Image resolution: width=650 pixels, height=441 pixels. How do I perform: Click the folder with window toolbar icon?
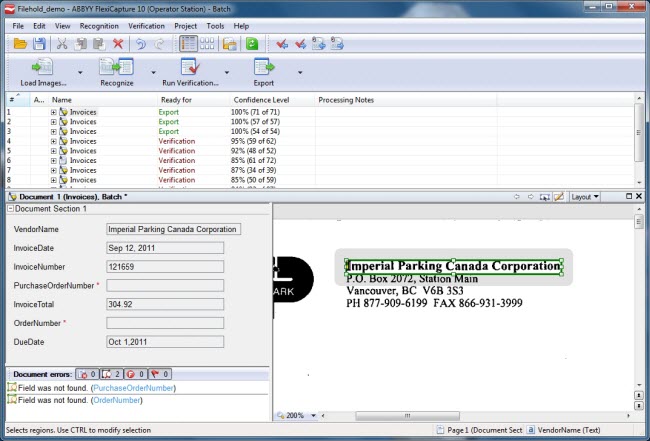(229, 44)
